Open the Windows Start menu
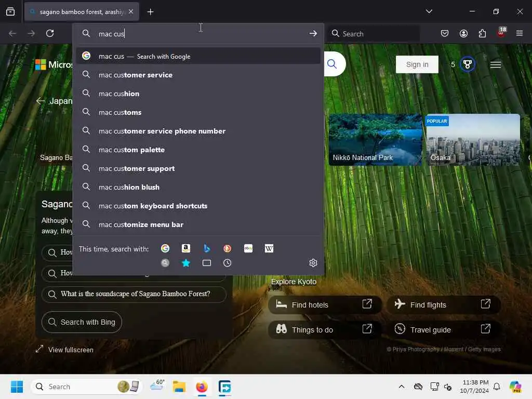This screenshot has height=399, width=532. (17, 387)
